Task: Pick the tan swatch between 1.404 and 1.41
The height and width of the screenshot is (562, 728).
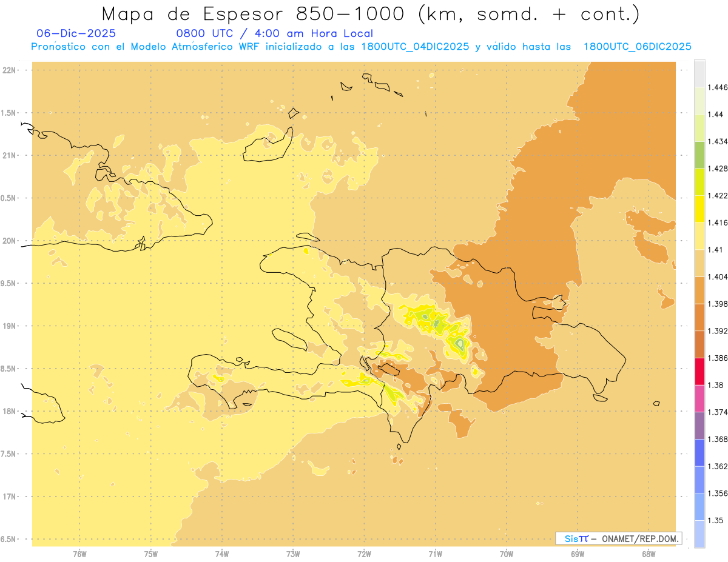Action: pyautogui.click(x=699, y=263)
